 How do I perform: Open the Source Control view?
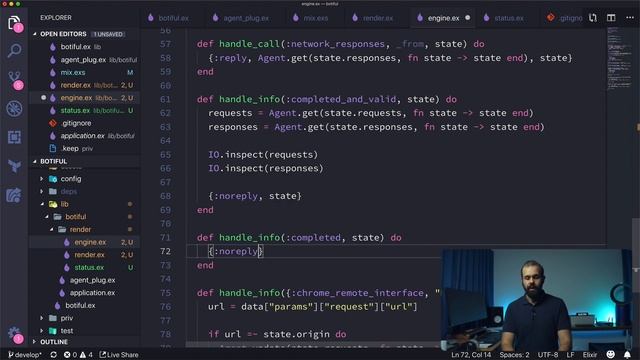click(15, 80)
